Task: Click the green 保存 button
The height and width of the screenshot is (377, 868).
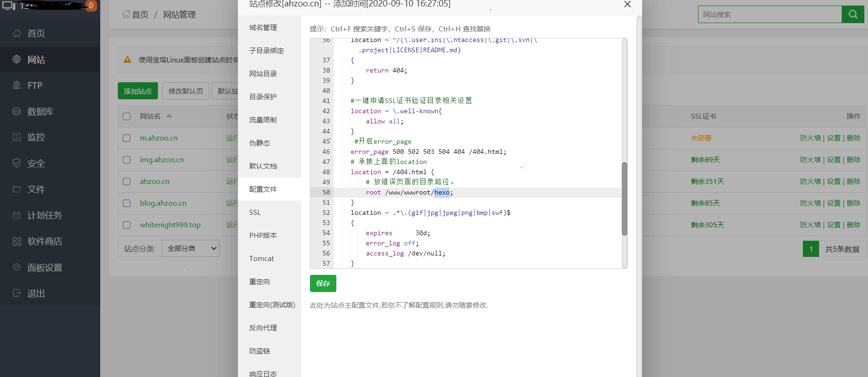Action: click(323, 283)
